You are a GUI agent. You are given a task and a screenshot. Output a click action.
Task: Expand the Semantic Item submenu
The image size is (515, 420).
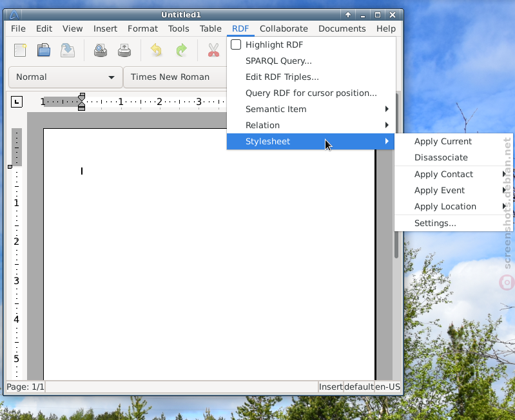pos(311,109)
